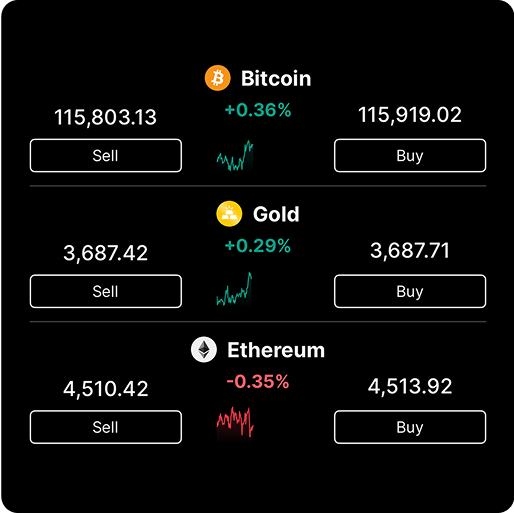Screen dimensions: 514x513
Task: Click the orange Bitcoin logo icon
Action: [x=217, y=78]
